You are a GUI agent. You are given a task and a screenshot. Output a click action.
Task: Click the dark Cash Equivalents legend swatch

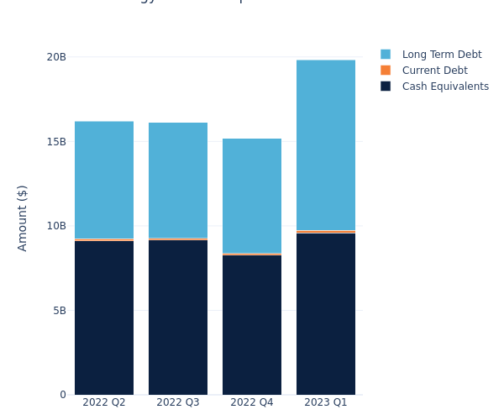point(386,87)
